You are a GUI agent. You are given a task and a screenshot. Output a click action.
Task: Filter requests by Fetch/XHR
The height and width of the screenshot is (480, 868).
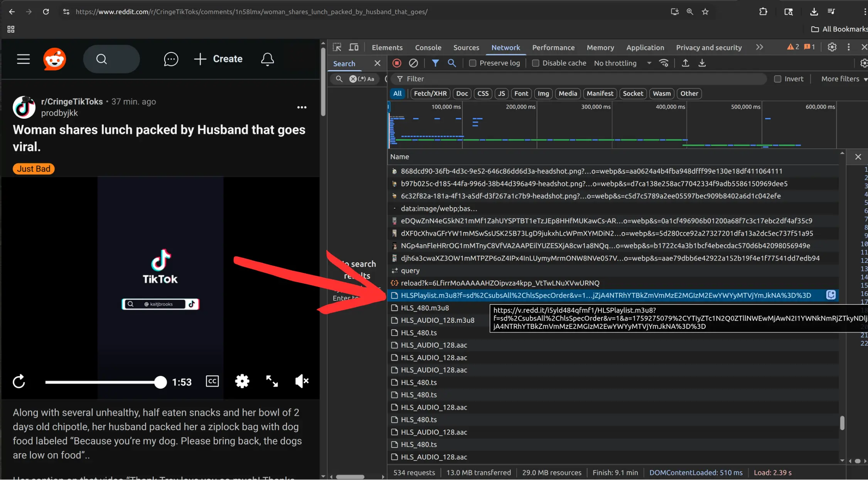pos(430,93)
